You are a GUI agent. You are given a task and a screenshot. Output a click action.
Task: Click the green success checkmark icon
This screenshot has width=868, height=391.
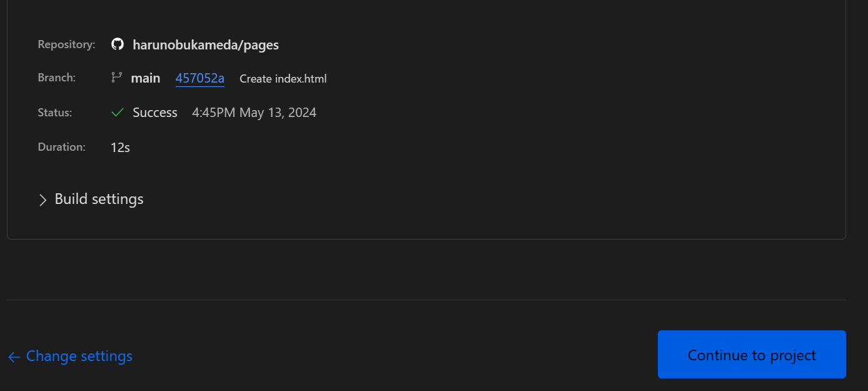click(x=117, y=113)
